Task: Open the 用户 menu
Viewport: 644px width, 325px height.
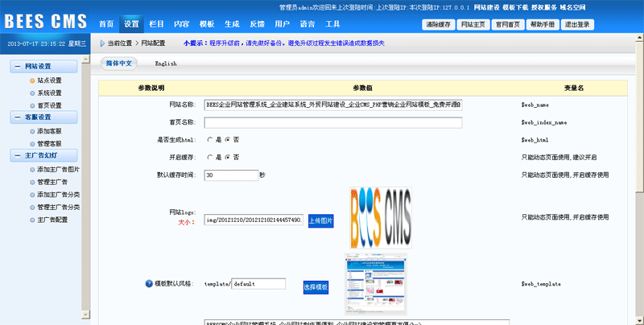Action: (x=283, y=24)
